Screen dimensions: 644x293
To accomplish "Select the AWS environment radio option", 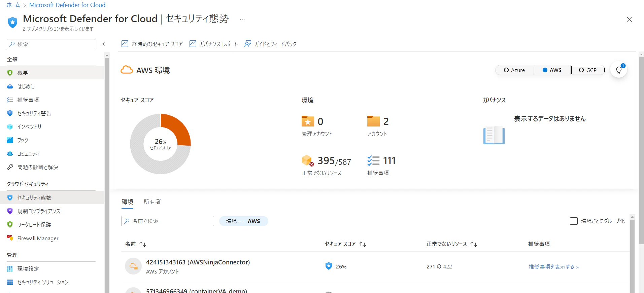I will click(x=552, y=70).
